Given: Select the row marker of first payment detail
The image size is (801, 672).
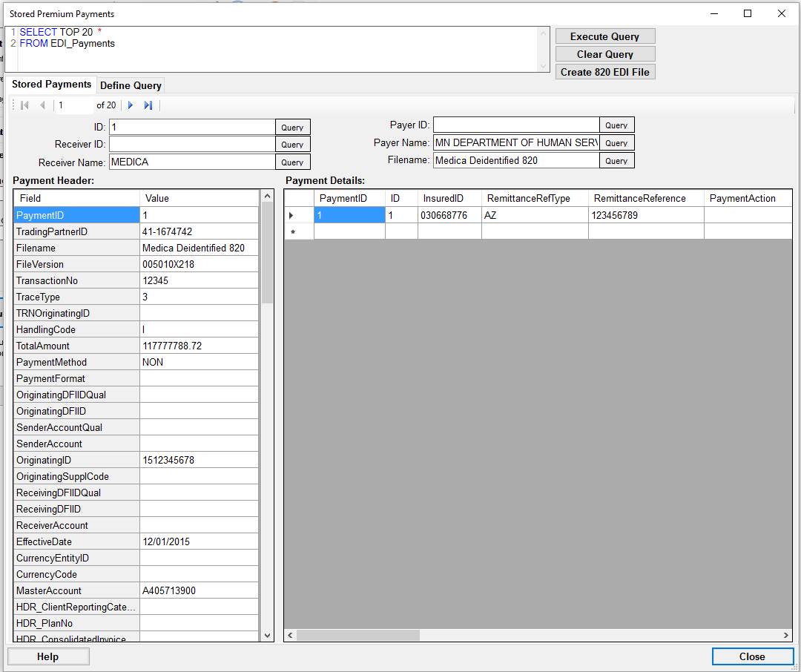Looking at the screenshot, I should [x=291, y=216].
